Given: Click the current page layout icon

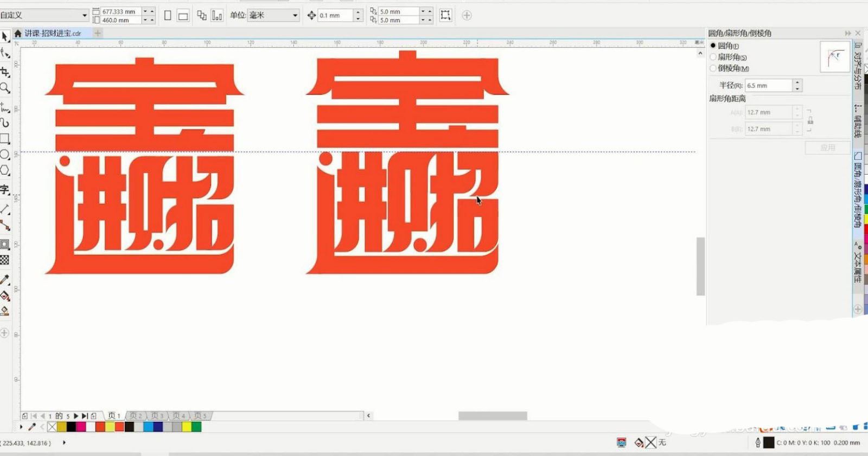Looking at the screenshot, I should 217,15.
